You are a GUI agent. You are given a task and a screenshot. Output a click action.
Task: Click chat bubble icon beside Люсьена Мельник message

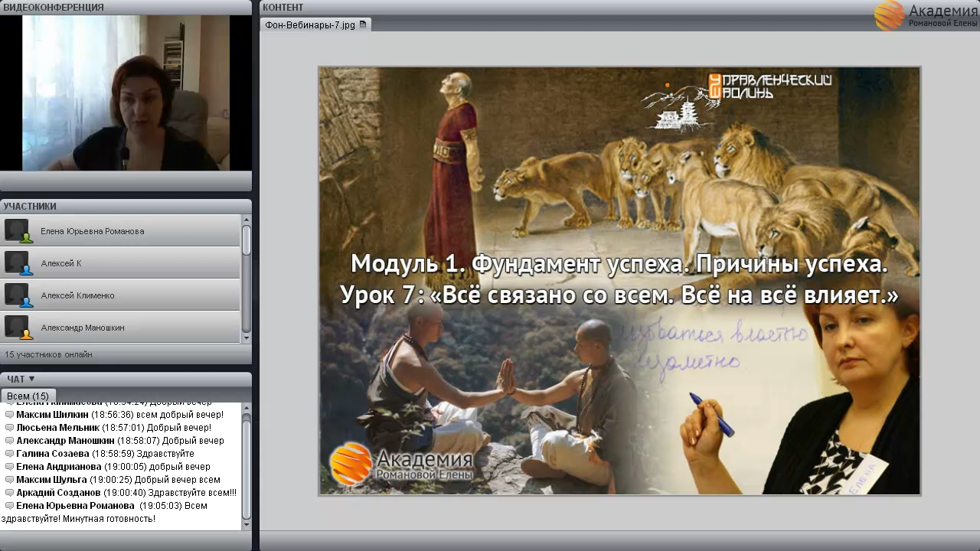pyautogui.click(x=9, y=428)
